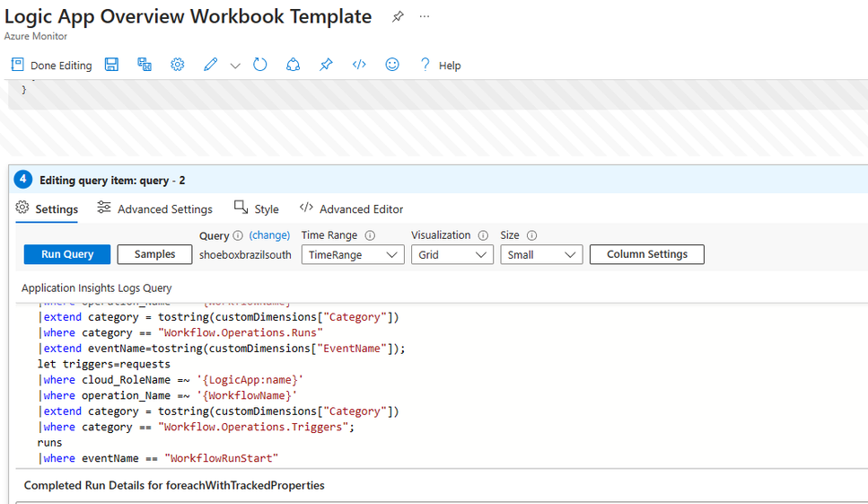868x504 pixels.
Task: Click the '{LogicApp:name}' parameter in the query
Action: click(x=250, y=380)
